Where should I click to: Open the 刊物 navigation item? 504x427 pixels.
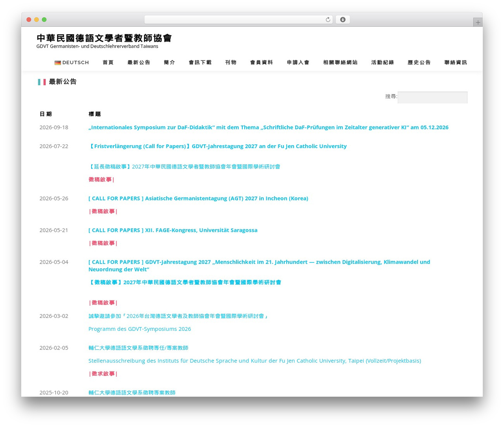[231, 63]
